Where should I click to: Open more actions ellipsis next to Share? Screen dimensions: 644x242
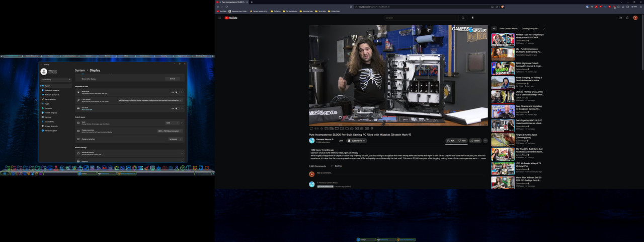[486, 141]
